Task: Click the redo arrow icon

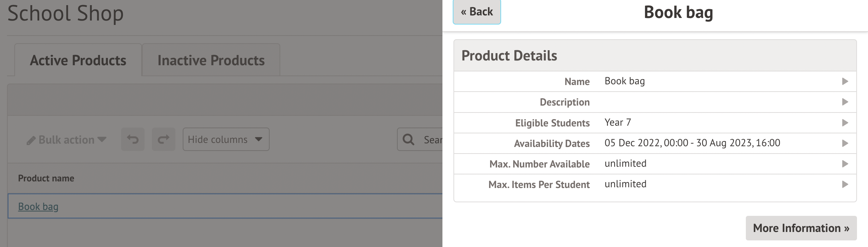Action: (x=164, y=139)
